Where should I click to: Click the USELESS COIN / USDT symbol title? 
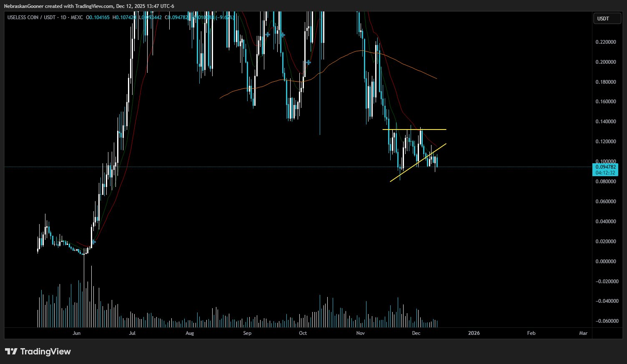click(31, 17)
